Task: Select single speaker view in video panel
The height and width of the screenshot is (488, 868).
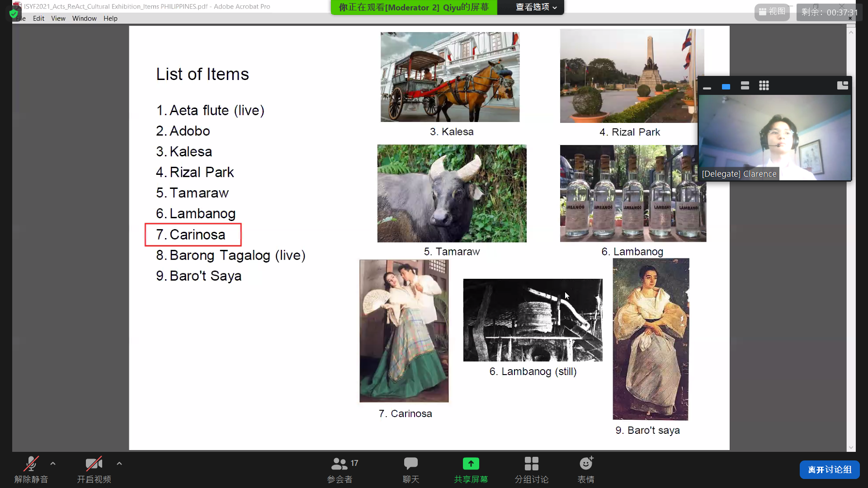Action: [x=726, y=86]
